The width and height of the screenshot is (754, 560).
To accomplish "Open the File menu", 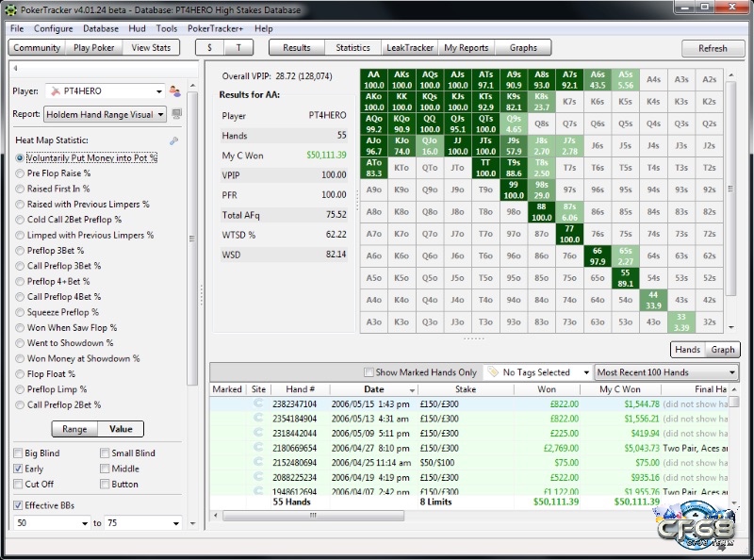I will point(17,28).
